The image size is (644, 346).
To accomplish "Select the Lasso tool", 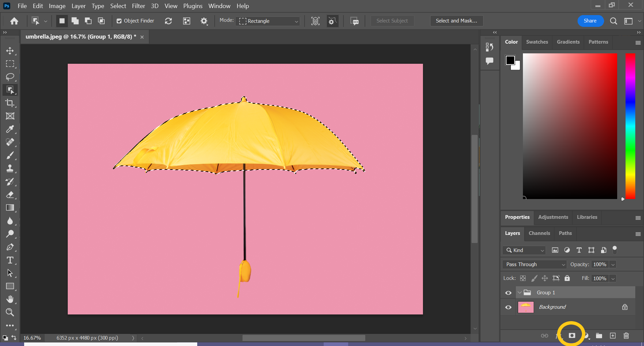I will point(10,77).
